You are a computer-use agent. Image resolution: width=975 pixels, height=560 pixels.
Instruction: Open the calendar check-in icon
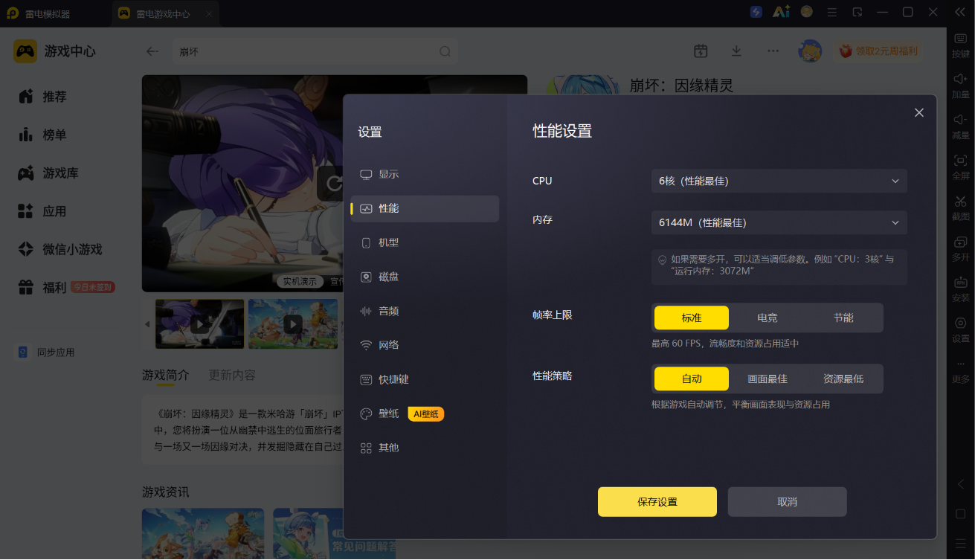(x=701, y=51)
